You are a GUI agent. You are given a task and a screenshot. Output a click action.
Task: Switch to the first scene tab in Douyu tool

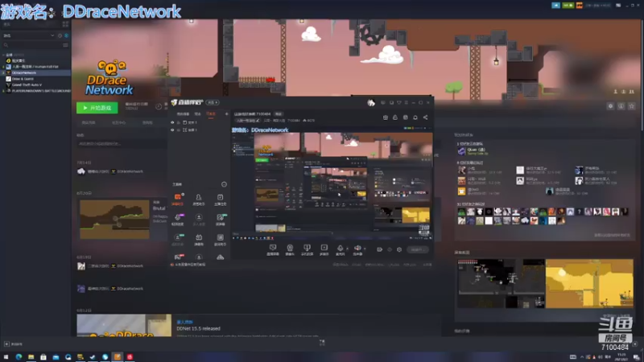coord(183,113)
